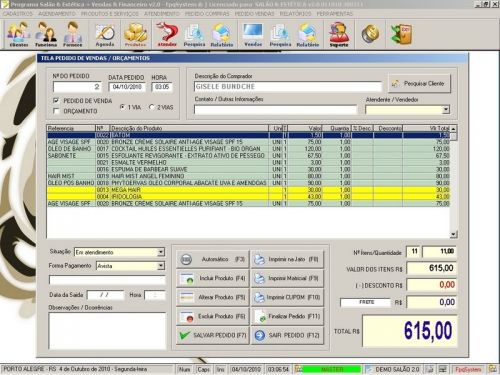Check the Orçamento checkbox
The image size is (500, 375).
tap(56, 111)
